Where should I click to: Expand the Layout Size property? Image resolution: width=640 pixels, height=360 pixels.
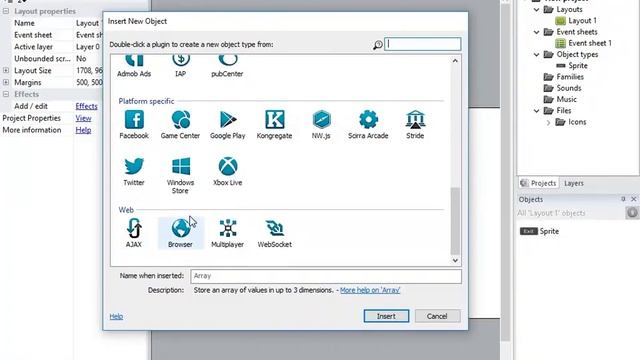[6, 70]
